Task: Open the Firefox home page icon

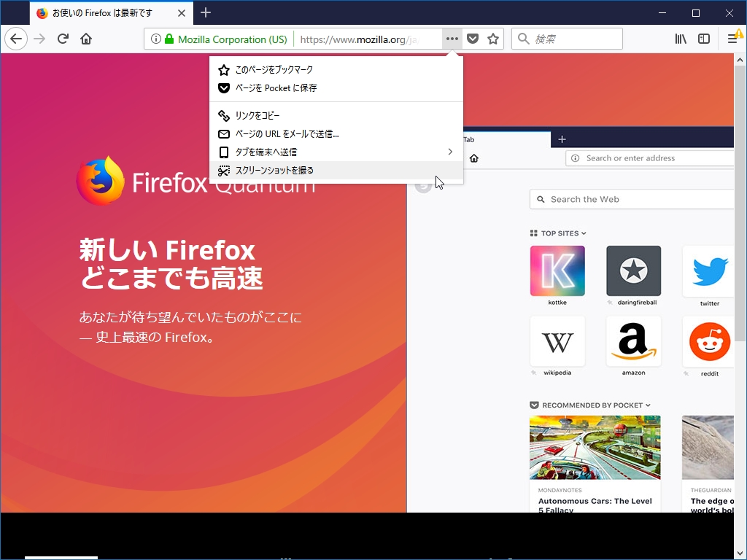Action: point(86,39)
